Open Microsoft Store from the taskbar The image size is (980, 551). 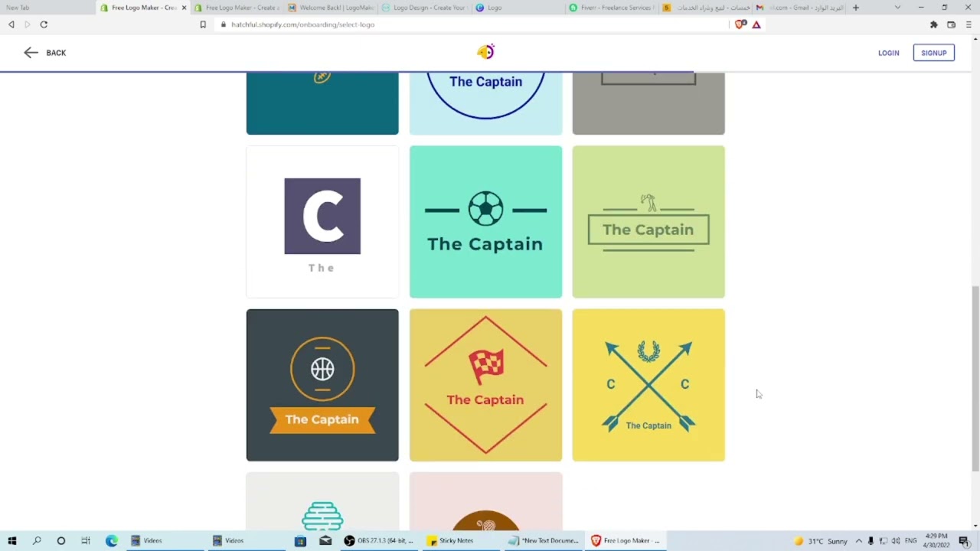point(300,540)
